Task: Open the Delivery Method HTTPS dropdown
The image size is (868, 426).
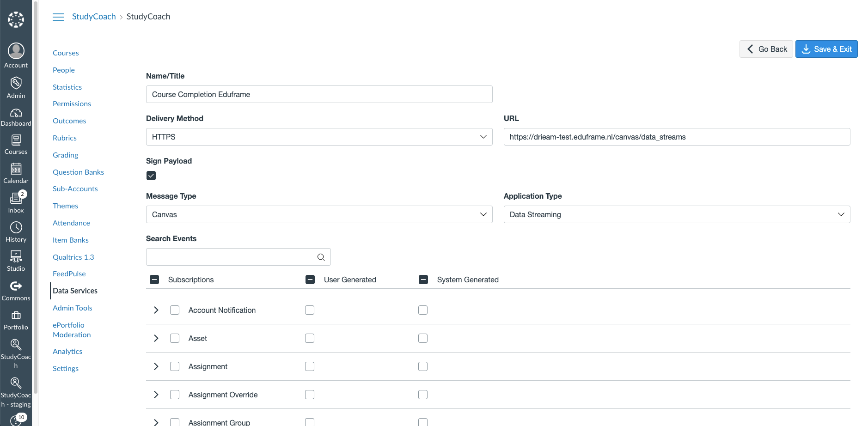Action: tap(319, 137)
